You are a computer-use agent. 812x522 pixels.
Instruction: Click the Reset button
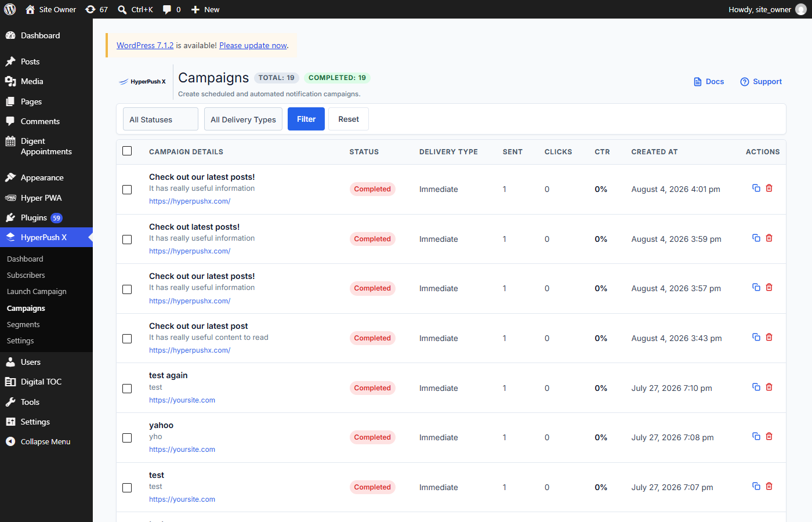pyautogui.click(x=349, y=119)
